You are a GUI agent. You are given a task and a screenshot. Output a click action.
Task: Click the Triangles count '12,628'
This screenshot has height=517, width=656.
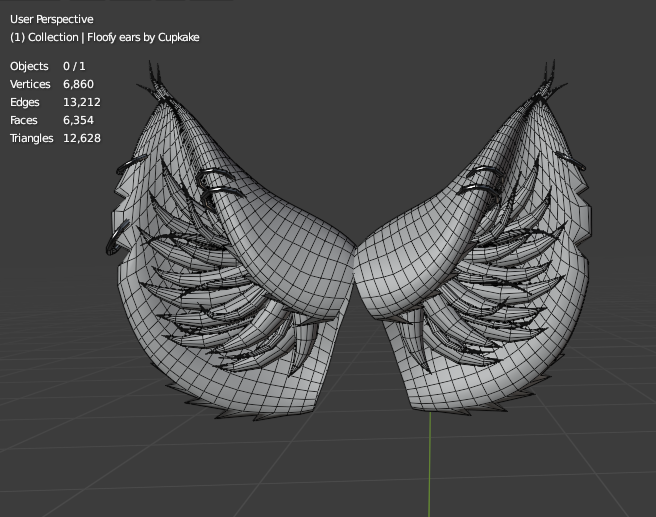pos(82,138)
